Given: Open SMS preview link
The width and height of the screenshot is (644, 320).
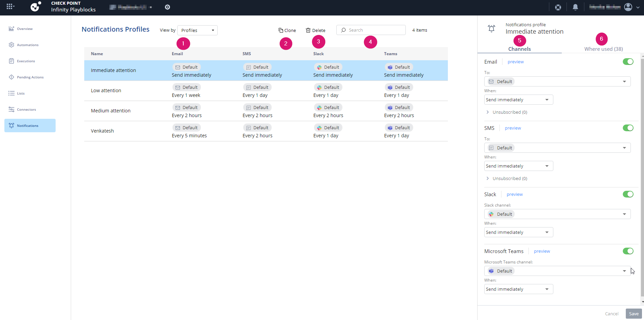Looking at the screenshot, I should click(x=513, y=128).
